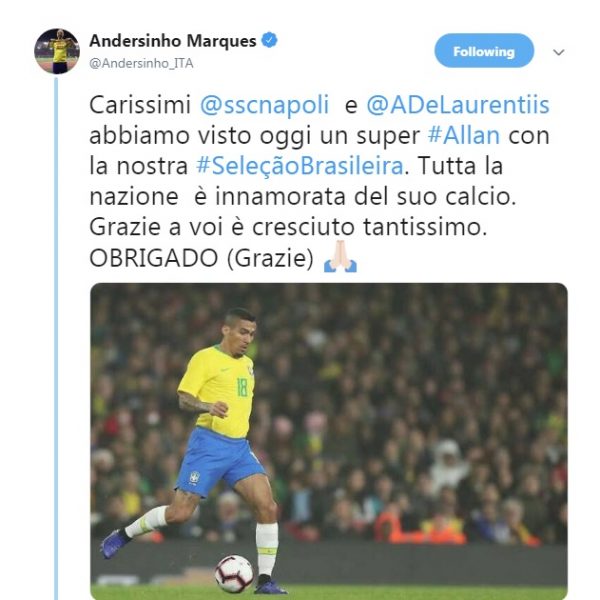Click the blue thread line under the avatar
600x600 pixels.
point(56,339)
